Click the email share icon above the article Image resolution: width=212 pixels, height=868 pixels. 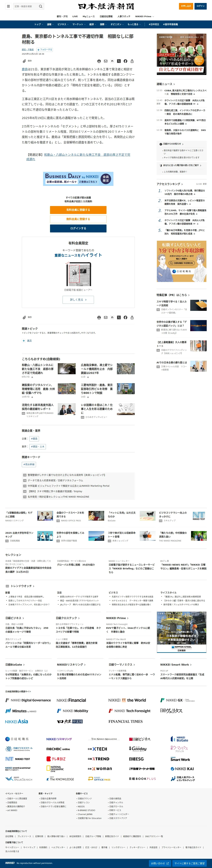[106, 61]
